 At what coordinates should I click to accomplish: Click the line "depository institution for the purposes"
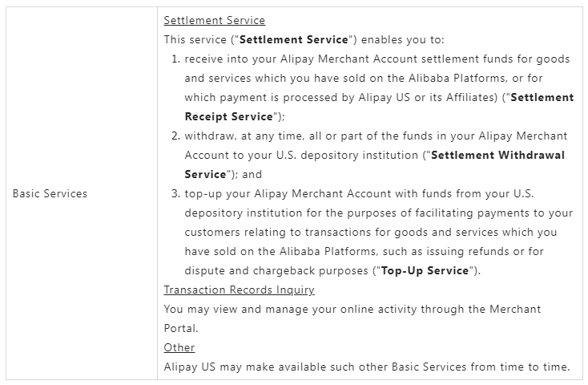coord(378,213)
